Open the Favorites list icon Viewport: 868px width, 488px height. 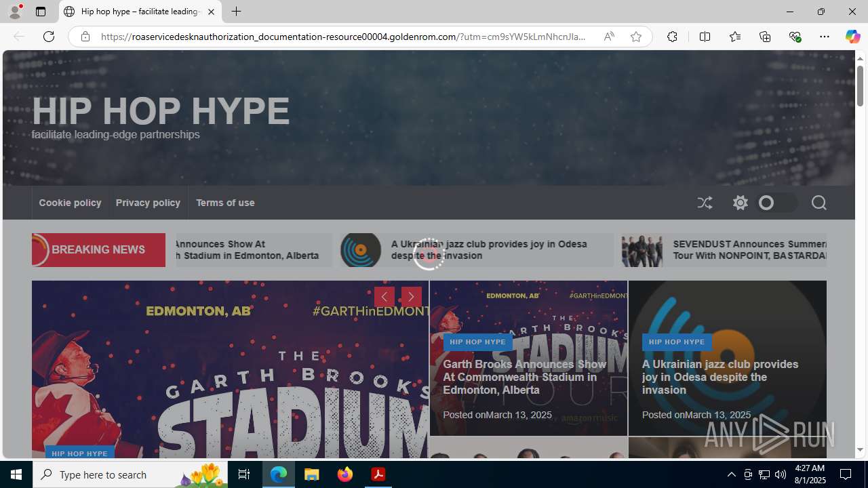(734, 37)
